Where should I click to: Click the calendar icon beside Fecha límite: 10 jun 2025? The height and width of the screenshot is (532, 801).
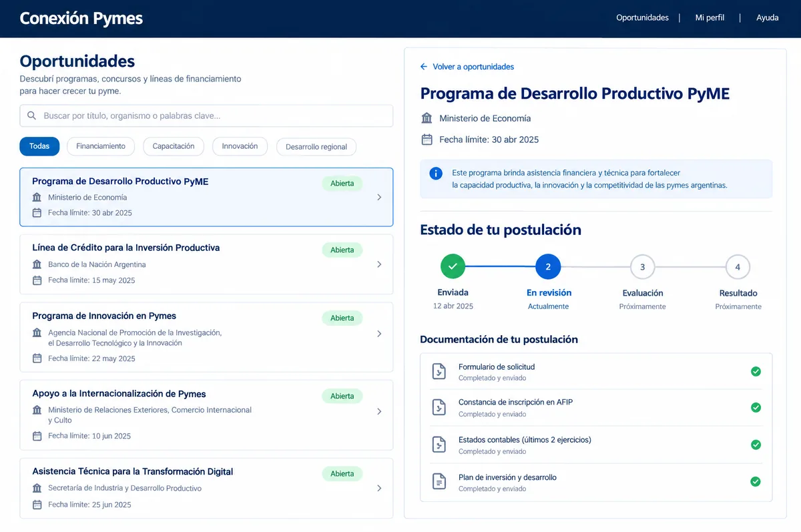click(x=37, y=436)
